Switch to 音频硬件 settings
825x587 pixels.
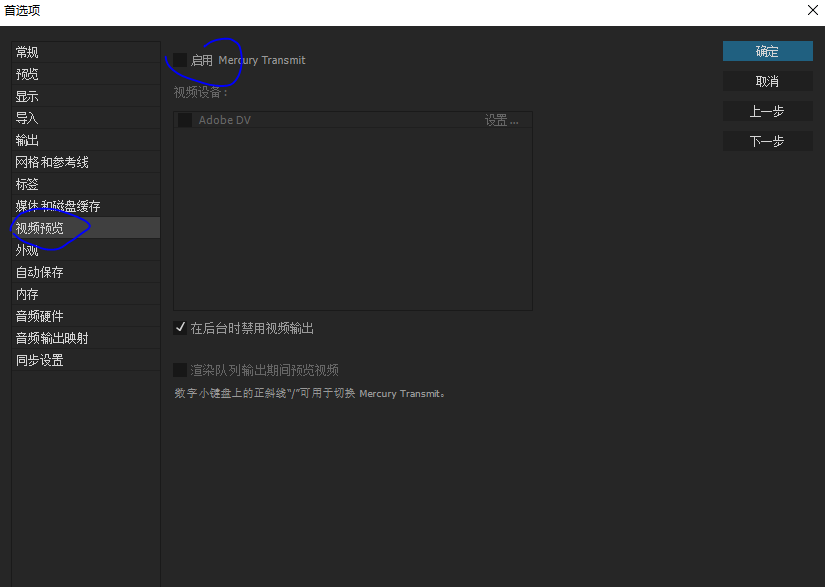point(86,316)
